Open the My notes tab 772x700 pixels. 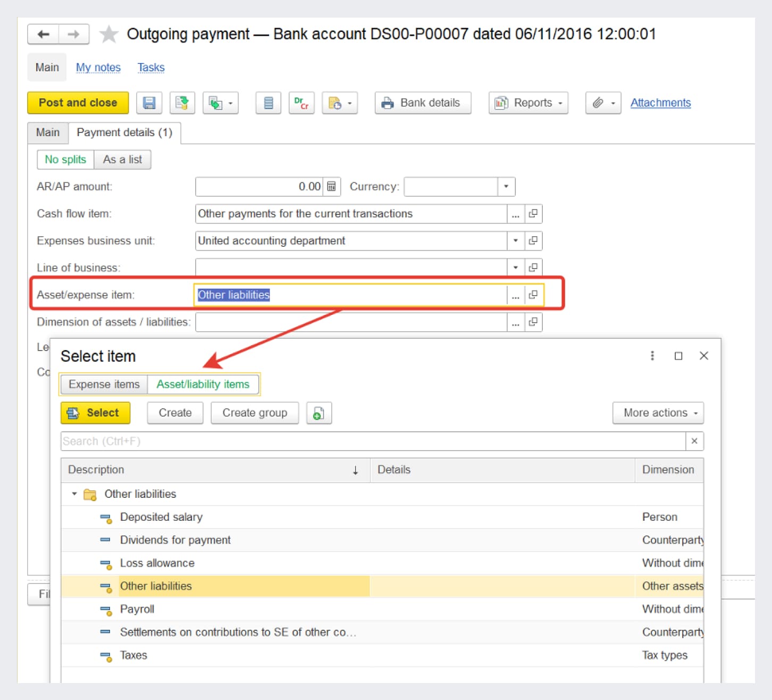tap(98, 68)
